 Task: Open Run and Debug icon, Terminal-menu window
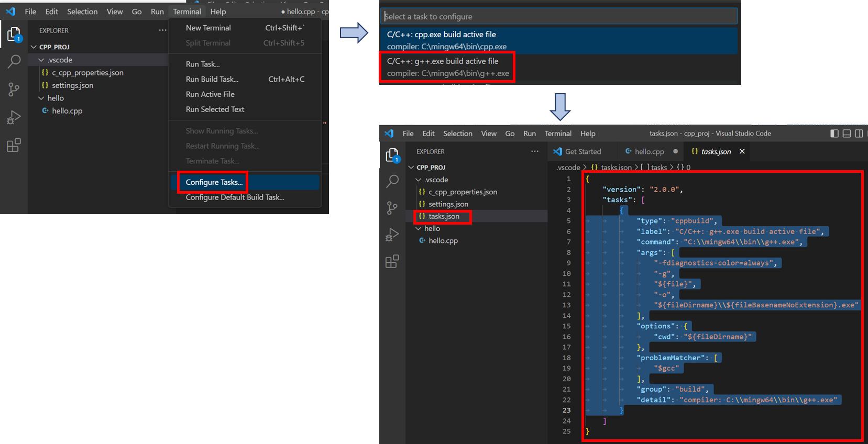coord(14,117)
